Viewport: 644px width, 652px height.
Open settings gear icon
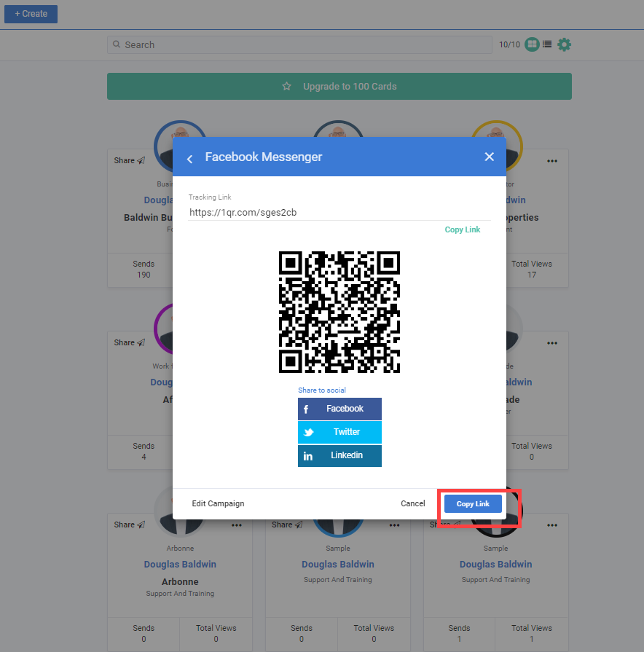(x=564, y=44)
